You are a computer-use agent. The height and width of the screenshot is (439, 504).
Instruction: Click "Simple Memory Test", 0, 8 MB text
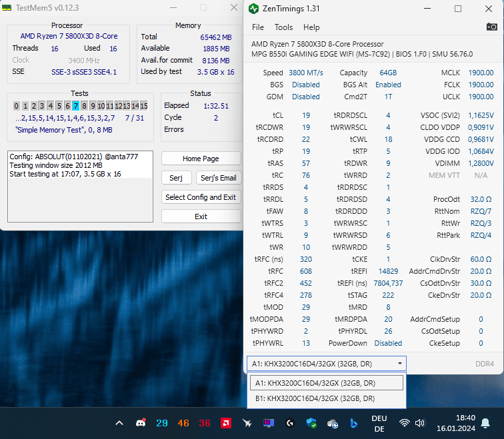63,130
